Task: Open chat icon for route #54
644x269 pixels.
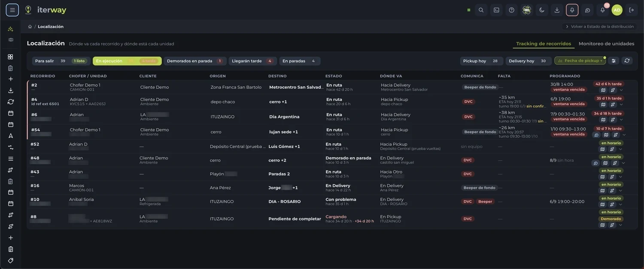Action: point(596,135)
